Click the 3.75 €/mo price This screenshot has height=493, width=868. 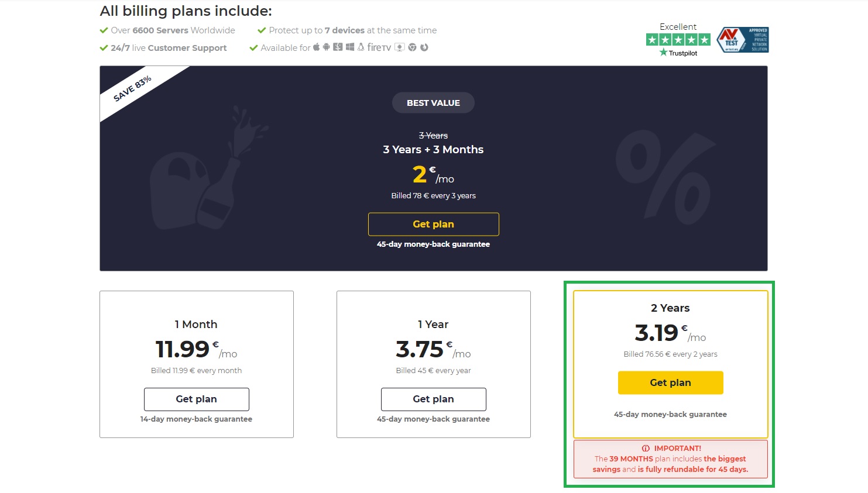click(x=433, y=349)
